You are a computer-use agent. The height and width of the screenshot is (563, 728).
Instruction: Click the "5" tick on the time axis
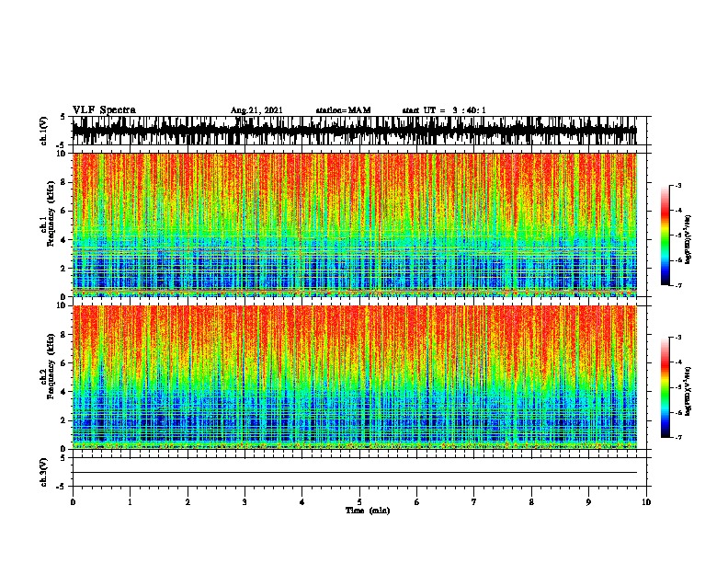[359, 502]
